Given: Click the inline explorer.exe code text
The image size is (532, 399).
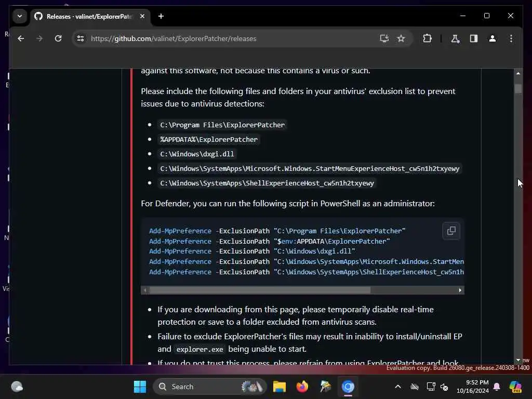Looking at the screenshot, I should tap(200, 349).
